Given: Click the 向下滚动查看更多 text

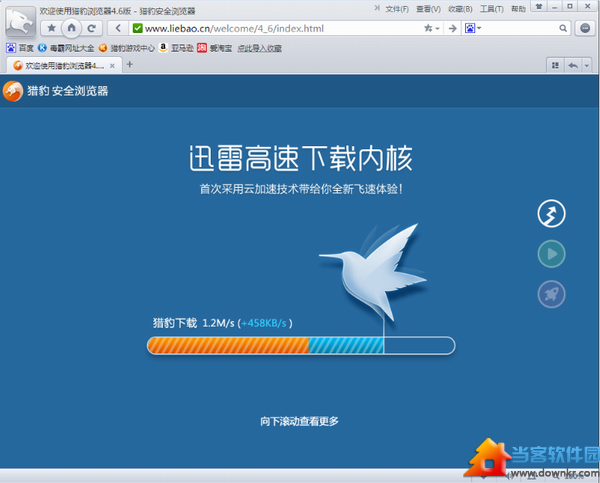Looking at the screenshot, I should coord(299,421).
